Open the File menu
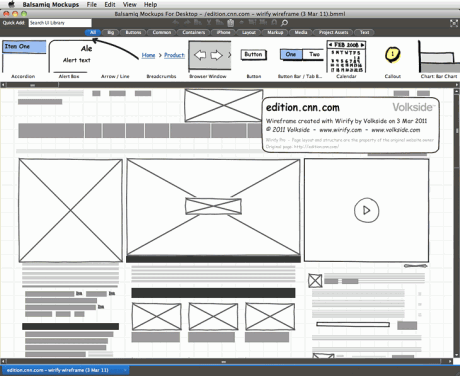The height and width of the screenshot is (376, 460). coord(92,5)
